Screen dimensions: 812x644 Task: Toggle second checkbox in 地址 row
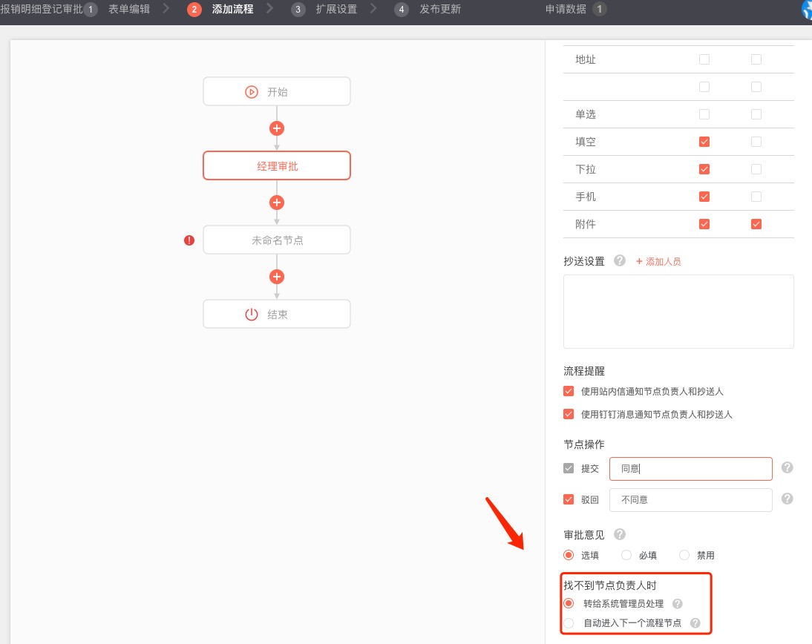pos(756,59)
